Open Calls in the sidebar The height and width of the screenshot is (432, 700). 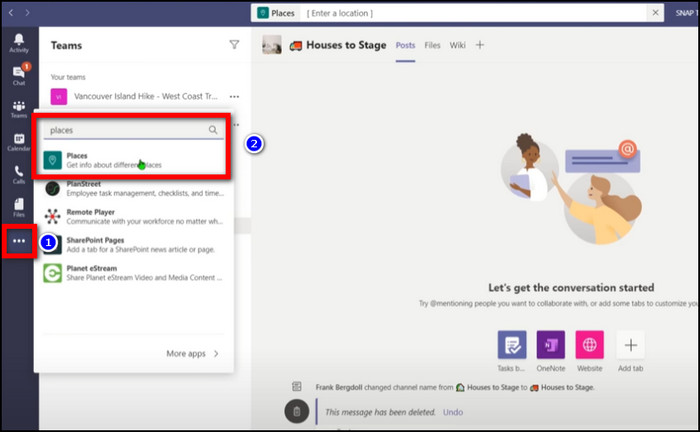[x=19, y=175]
